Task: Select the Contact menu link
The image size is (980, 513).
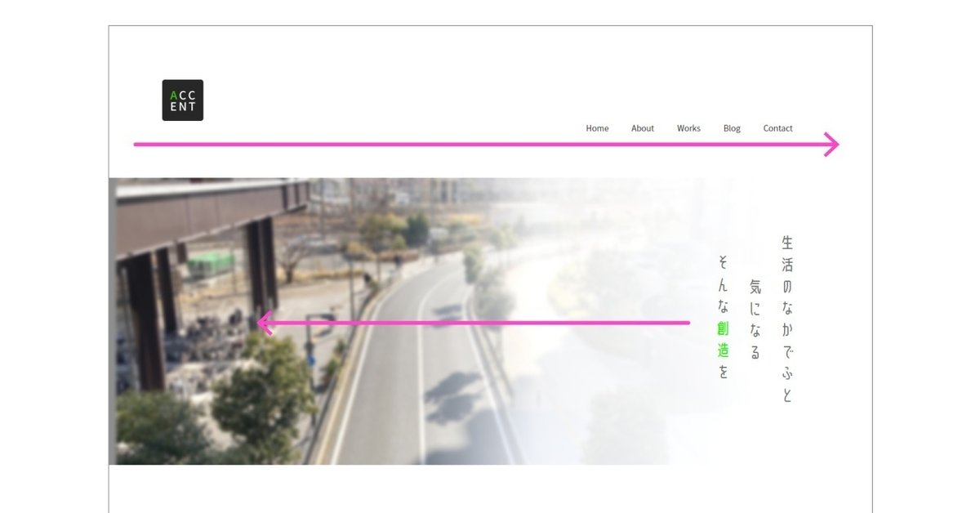Action: tap(777, 128)
